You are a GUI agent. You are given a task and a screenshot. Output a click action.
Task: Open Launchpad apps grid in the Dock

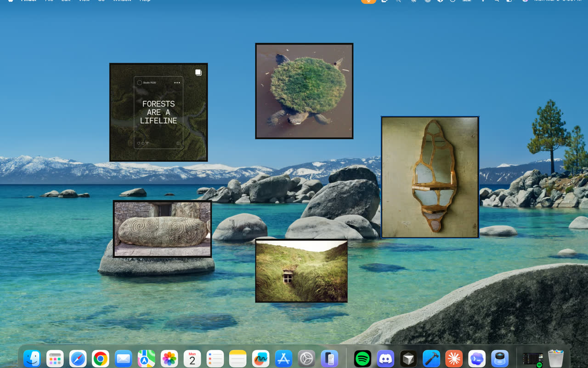(x=55, y=358)
